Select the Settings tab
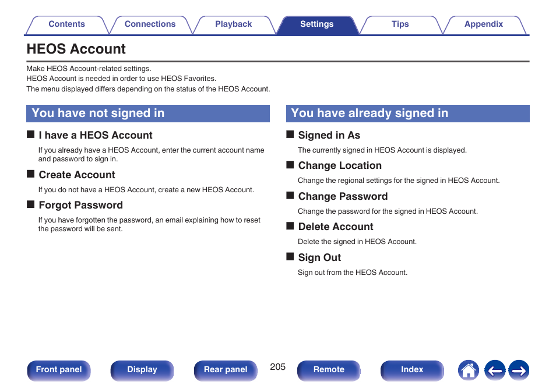The width and height of the screenshot is (556, 392). [x=316, y=24]
